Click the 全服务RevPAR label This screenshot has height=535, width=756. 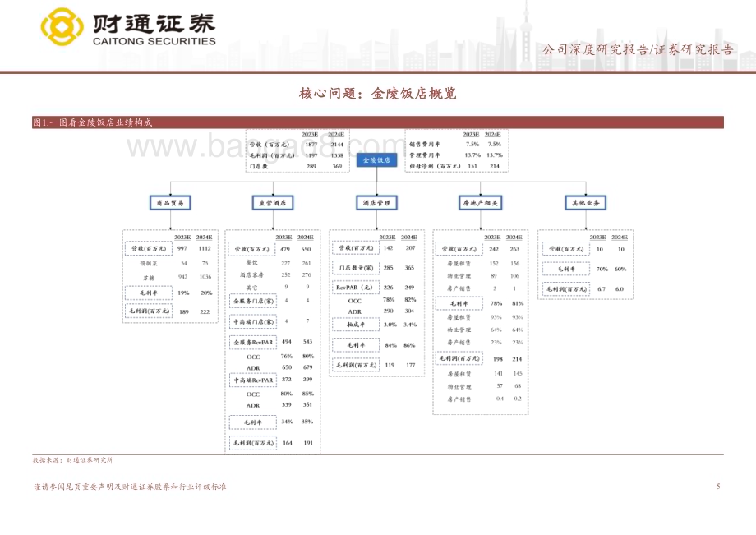(x=253, y=342)
